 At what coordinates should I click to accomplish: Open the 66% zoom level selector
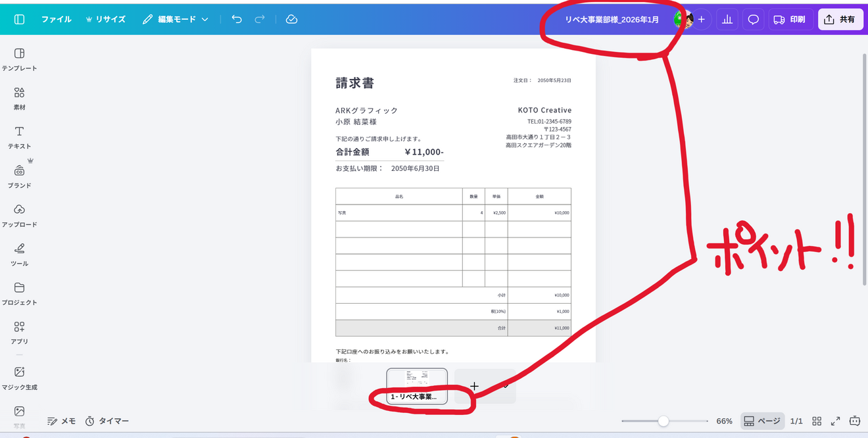[x=724, y=421]
